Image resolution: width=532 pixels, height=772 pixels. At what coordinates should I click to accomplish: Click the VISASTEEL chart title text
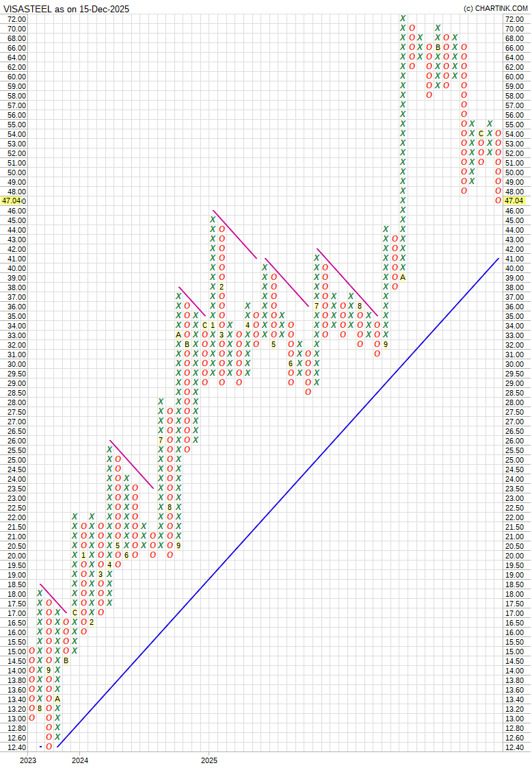[66, 9]
